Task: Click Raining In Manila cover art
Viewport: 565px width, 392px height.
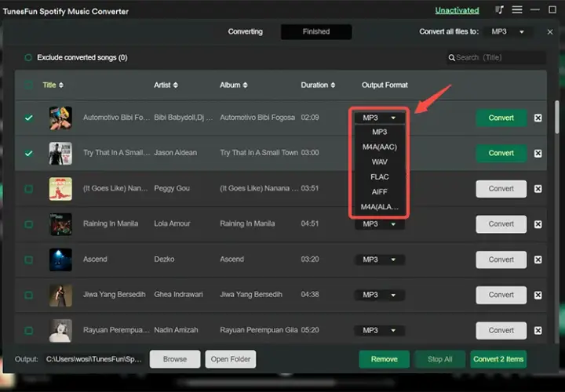Action: [x=60, y=224]
